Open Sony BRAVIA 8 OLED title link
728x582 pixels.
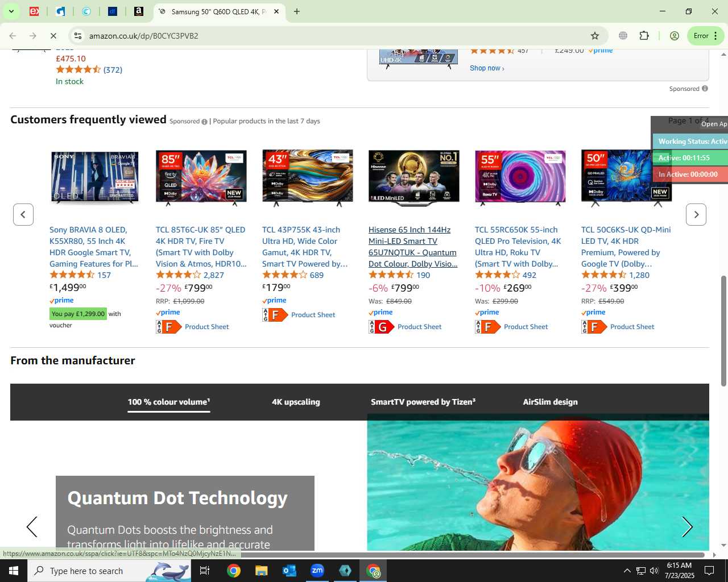94,247
